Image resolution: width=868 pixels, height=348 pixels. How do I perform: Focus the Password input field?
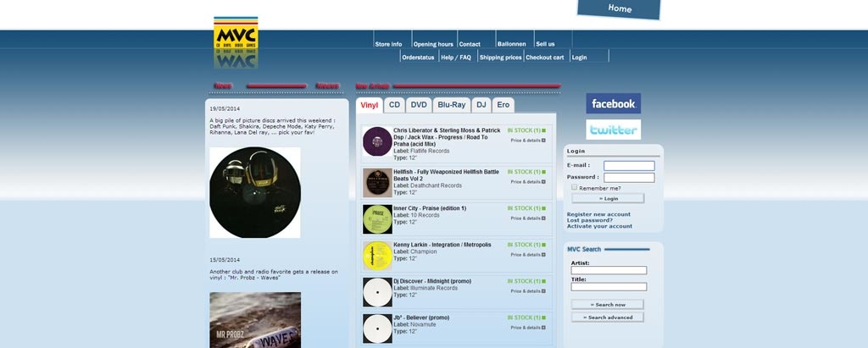[x=629, y=178]
